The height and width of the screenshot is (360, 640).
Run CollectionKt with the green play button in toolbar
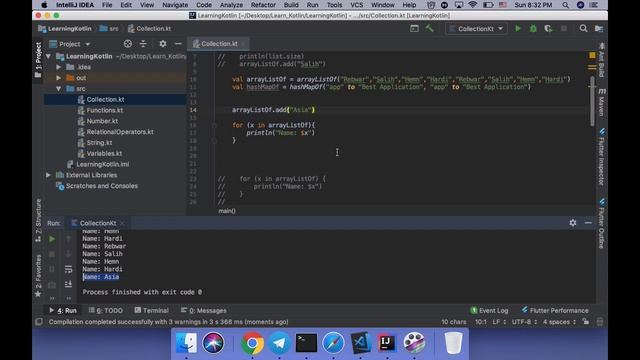[x=518, y=29]
